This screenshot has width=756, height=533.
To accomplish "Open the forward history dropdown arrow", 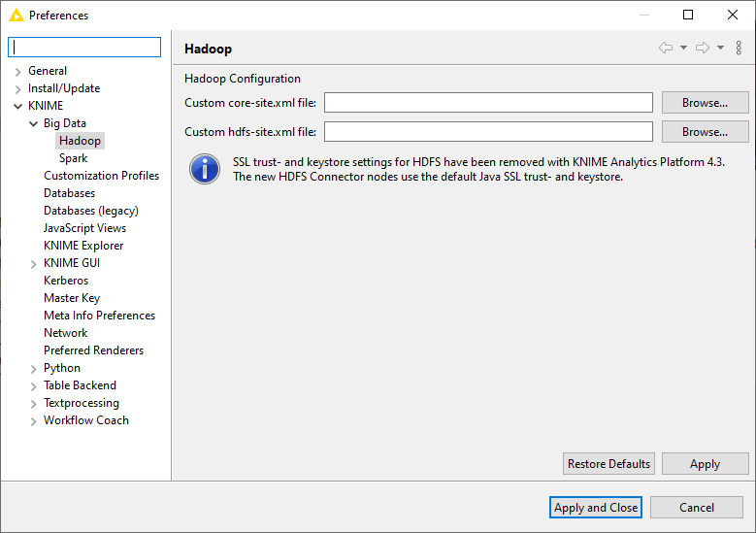I will click(x=720, y=48).
